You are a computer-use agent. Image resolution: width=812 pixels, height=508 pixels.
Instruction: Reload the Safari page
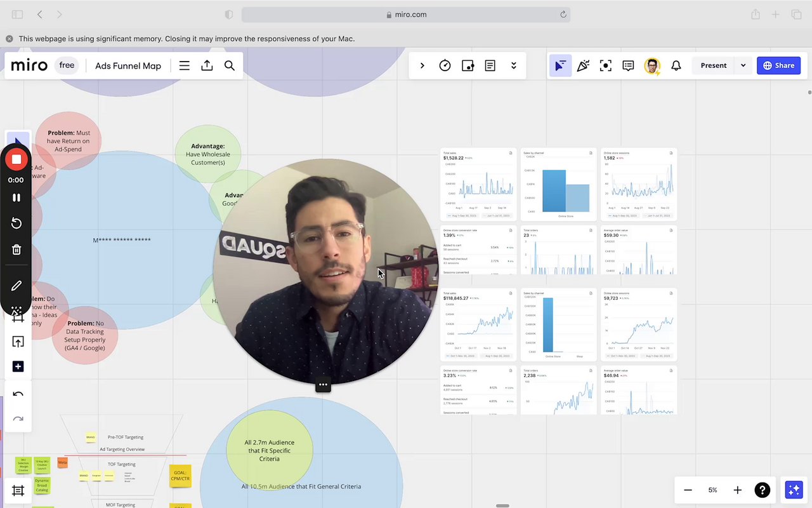click(x=563, y=14)
